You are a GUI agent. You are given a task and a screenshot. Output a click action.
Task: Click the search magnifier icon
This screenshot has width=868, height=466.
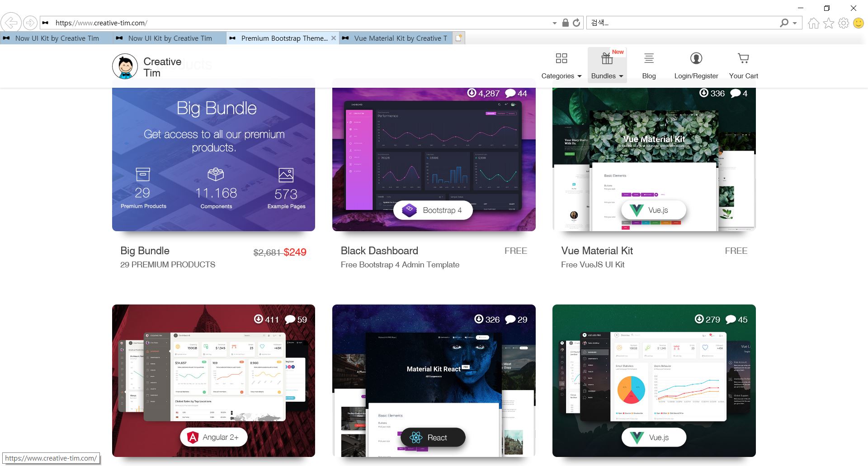tap(784, 23)
